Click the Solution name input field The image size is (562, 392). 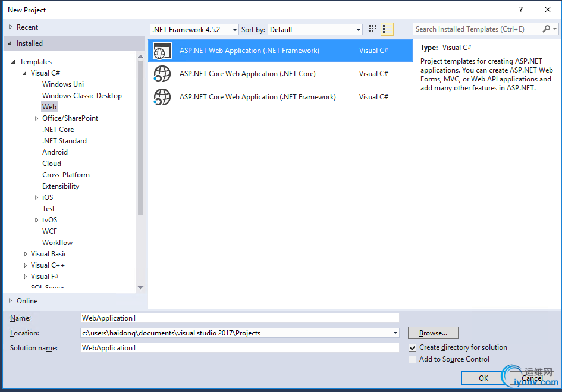pos(240,348)
